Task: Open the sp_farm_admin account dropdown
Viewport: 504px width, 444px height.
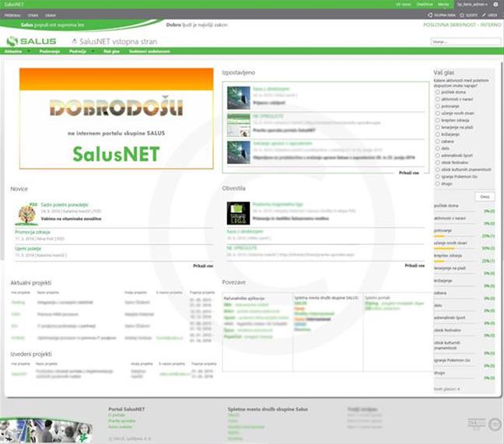Action: [472, 5]
